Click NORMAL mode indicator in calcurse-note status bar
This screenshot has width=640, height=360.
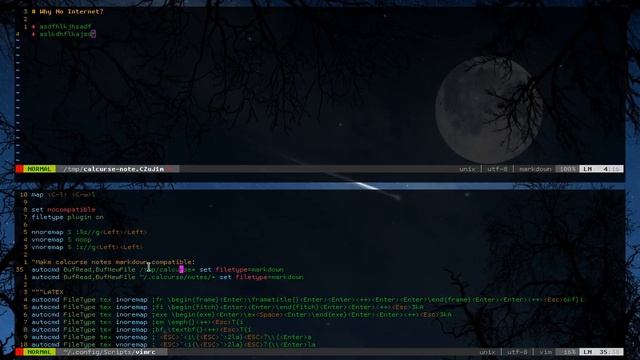pyautogui.click(x=39, y=169)
